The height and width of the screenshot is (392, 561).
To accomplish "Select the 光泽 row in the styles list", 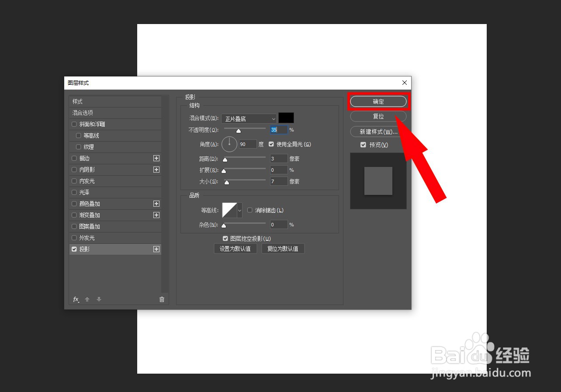I will (115, 192).
